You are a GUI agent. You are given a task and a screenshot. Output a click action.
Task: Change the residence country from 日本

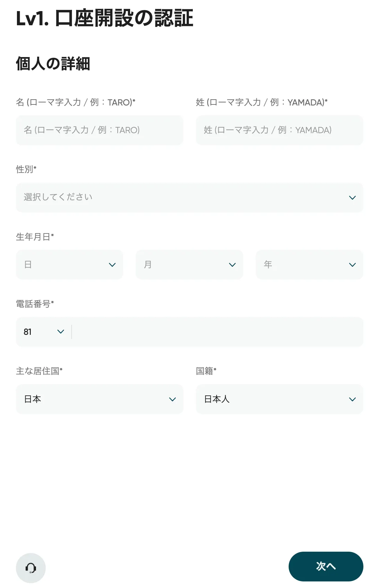click(99, 399)
